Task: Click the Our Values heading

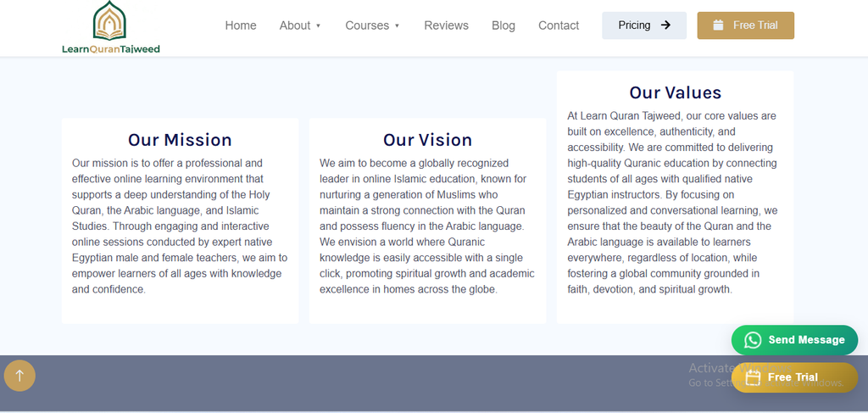Action: coord(676,92)
